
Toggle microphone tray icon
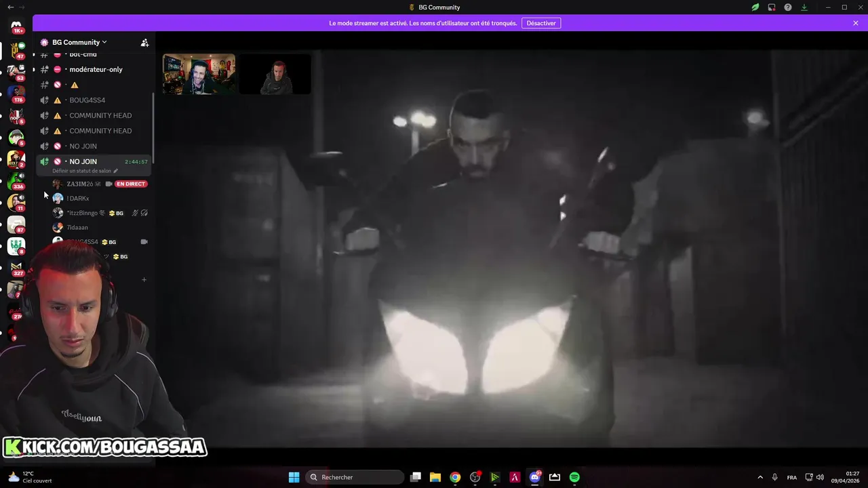[774, 477]
